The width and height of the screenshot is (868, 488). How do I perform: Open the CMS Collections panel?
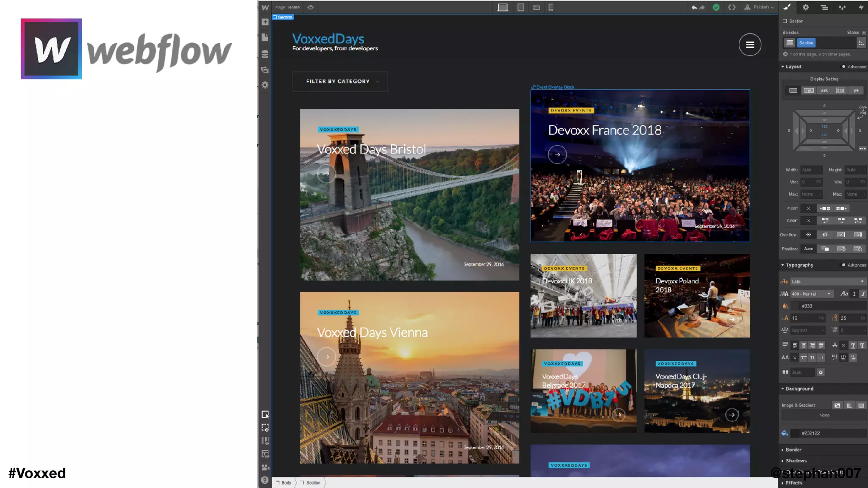point(265,54)
